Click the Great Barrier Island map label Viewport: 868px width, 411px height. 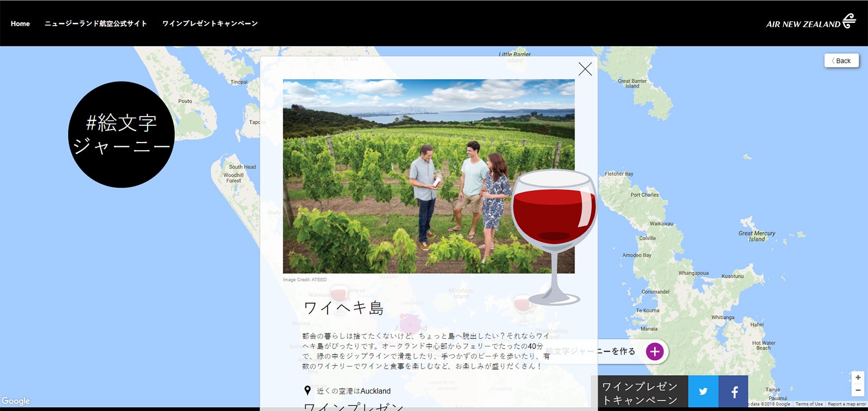(632, 84)
